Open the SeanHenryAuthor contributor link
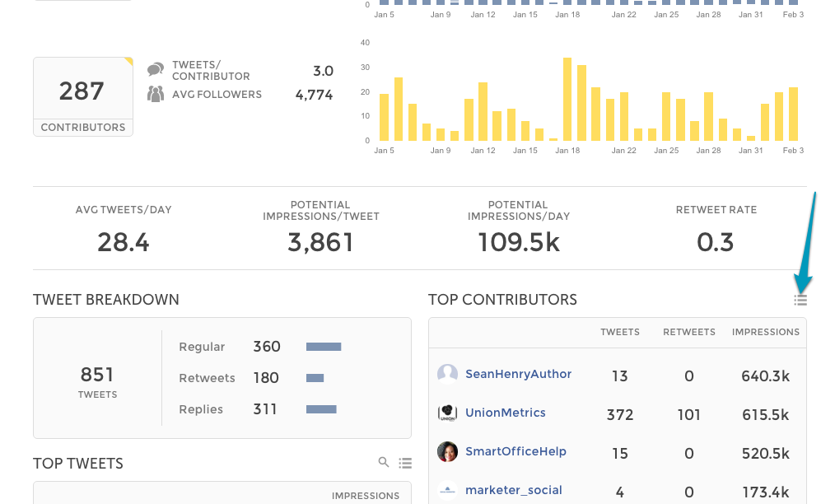Screen dimensions: 835x504 pyautogui.click(x=518, y=374)
